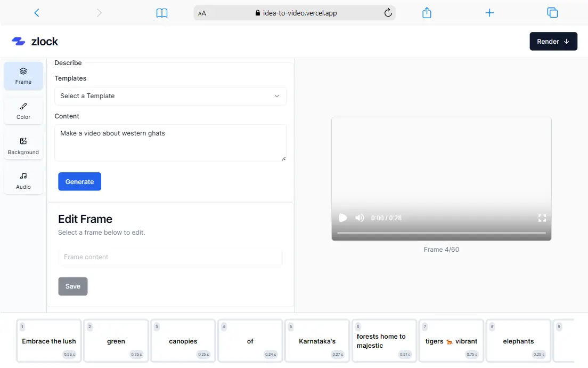This screenshot has width=588, height=368.
Task: Select frame 5 "Karnataka's" in timeline
Action: click(x=317, y=341)
